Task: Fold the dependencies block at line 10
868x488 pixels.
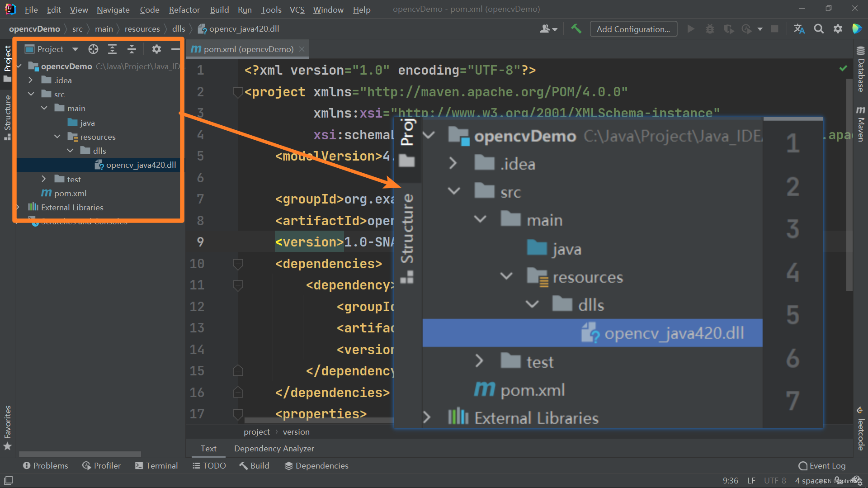Action: (x=238, y=264)
